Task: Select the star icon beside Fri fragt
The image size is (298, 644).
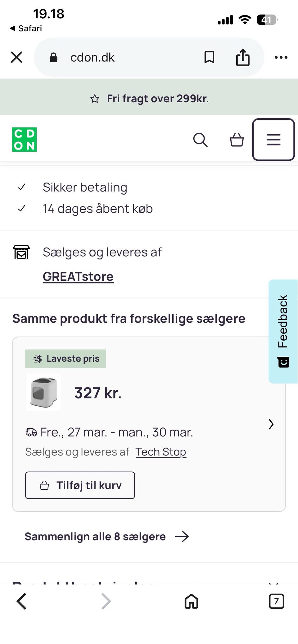Action: click(95, 98)
